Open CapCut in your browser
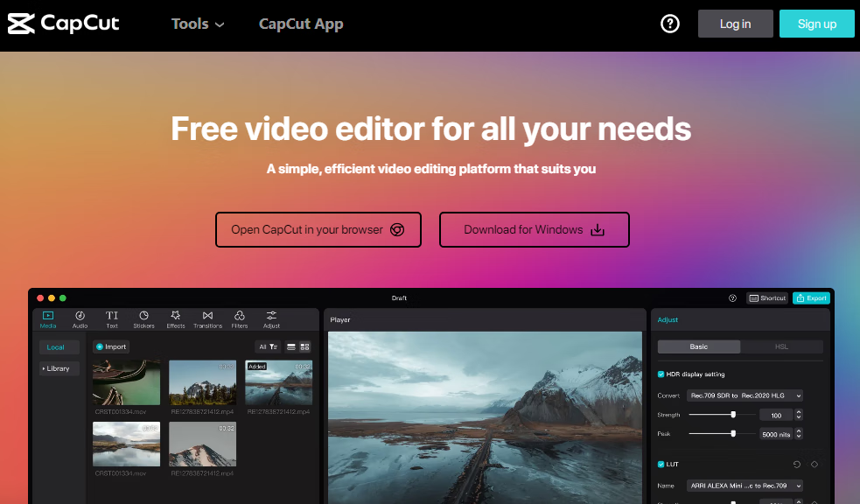This screenshot has width=860, height=504. click(x=318, y=229)
